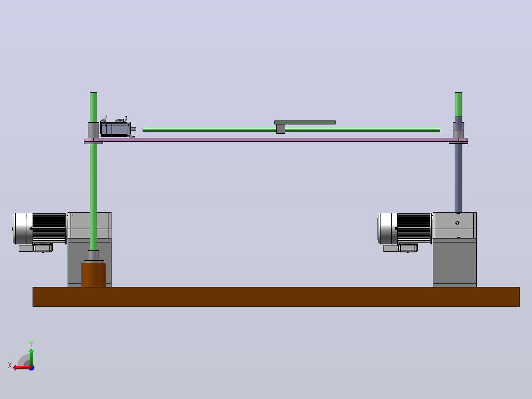Select the left large electric motor fins
Screen dimensions: 532x399
(x=49, y=228)
